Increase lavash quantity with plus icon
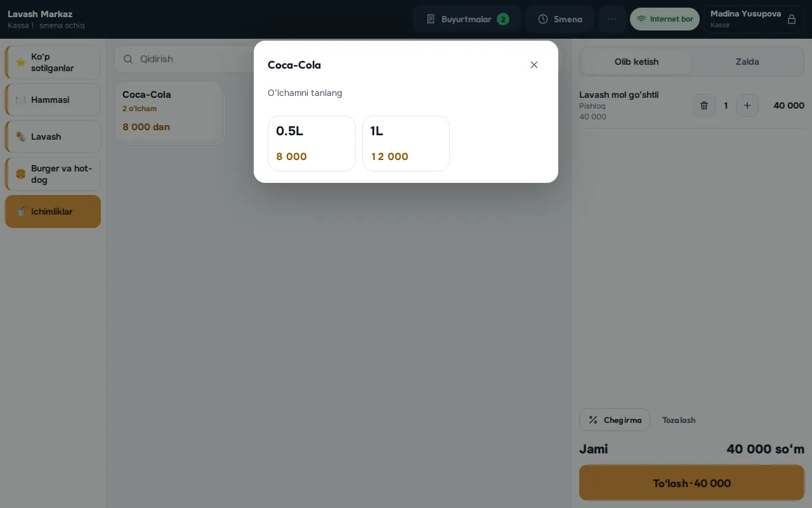The height and width of the screenshot is (508, 812). pyautogui.click(x=747, y=105)
